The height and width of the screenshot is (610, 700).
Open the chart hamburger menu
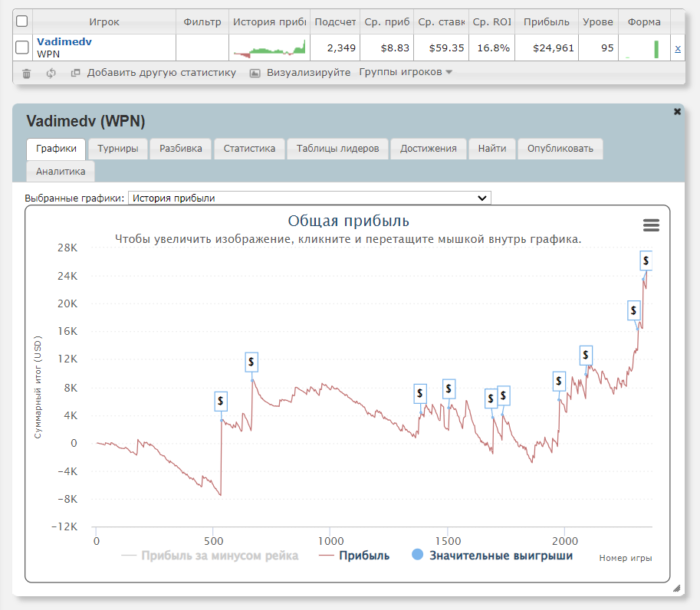click(651, 225)
